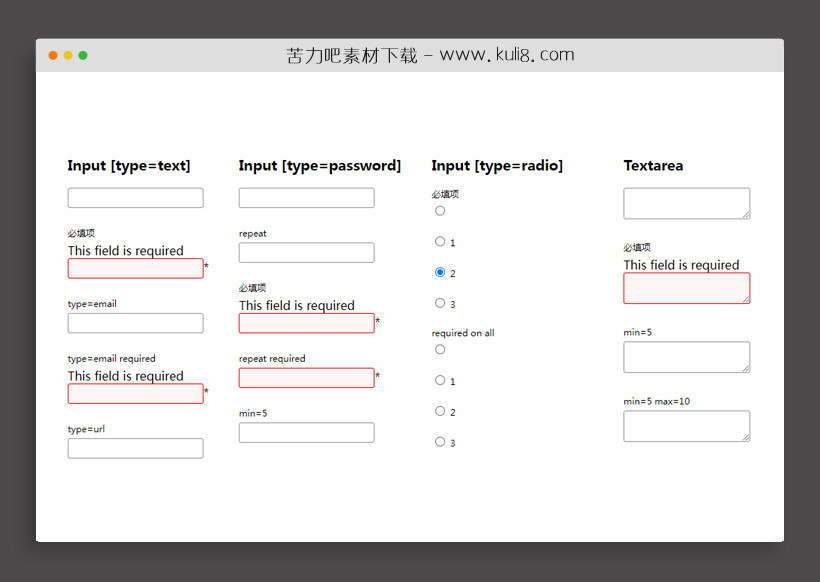Viewport: 820px width, 582px height.
Task: Click the text input under 'Input [type=text]'
Action: [135, 197]
